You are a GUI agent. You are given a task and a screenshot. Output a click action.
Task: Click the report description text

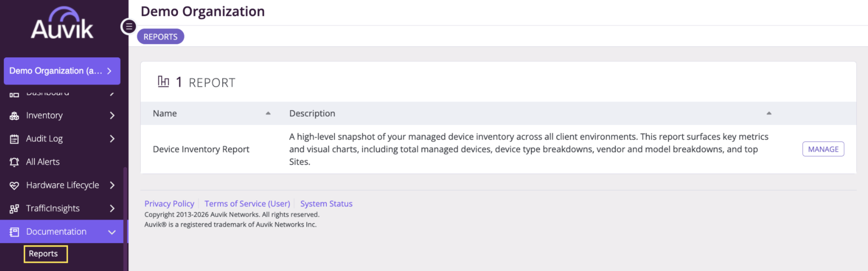[x=528, y=149]
